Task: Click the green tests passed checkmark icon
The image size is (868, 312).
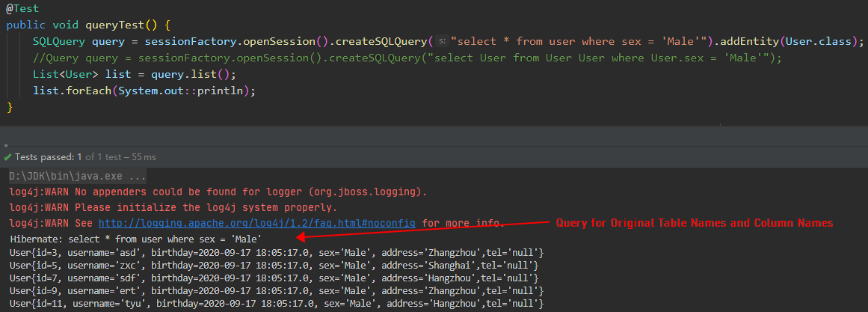Action: coord(7,157)
